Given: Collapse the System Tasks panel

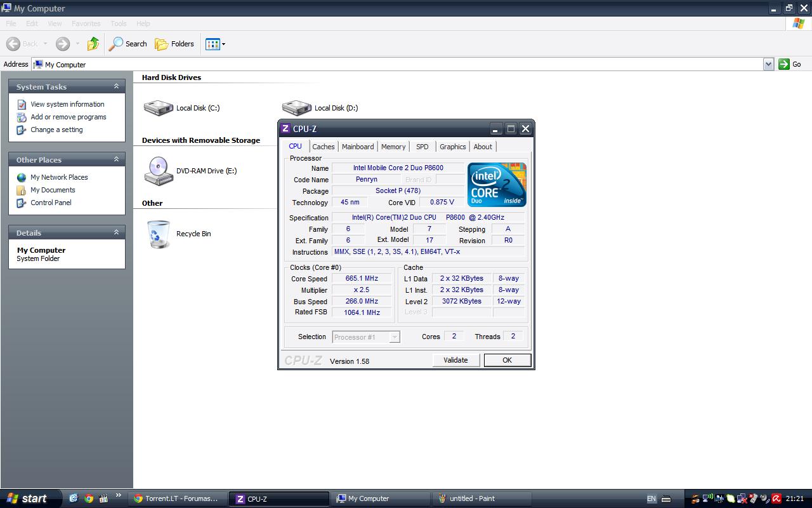Looking at the screenshot, I should [116, 86].
